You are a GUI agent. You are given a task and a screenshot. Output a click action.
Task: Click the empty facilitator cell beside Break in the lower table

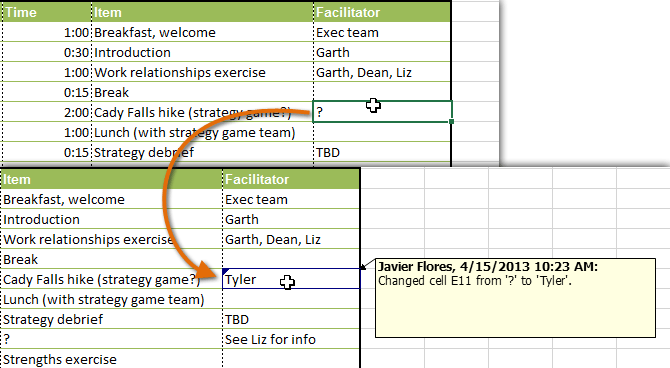tap(291, 260)
